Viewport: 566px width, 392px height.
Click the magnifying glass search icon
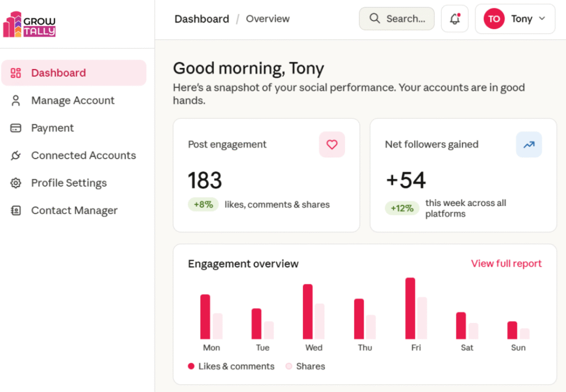[x=375, y=18]
